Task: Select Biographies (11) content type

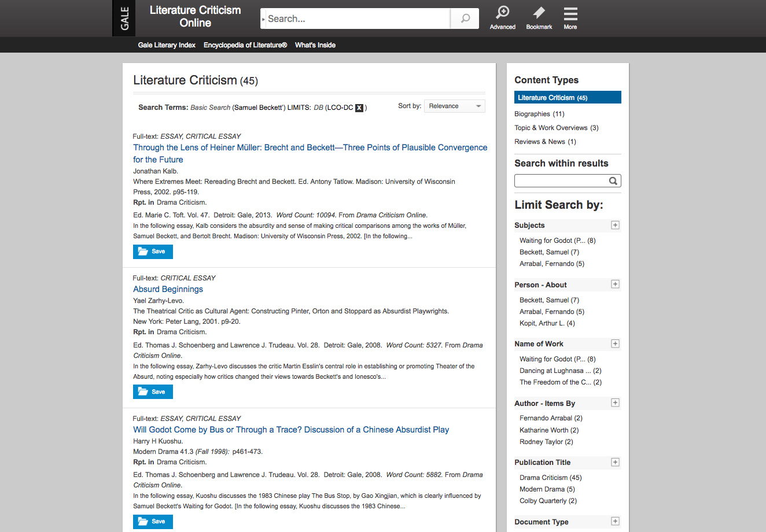Action: [539, 114]
